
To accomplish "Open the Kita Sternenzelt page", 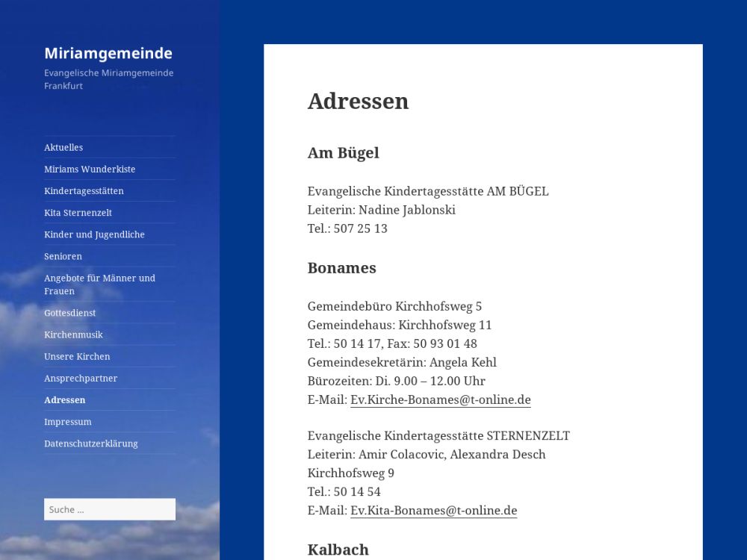I will pos(78,212).
